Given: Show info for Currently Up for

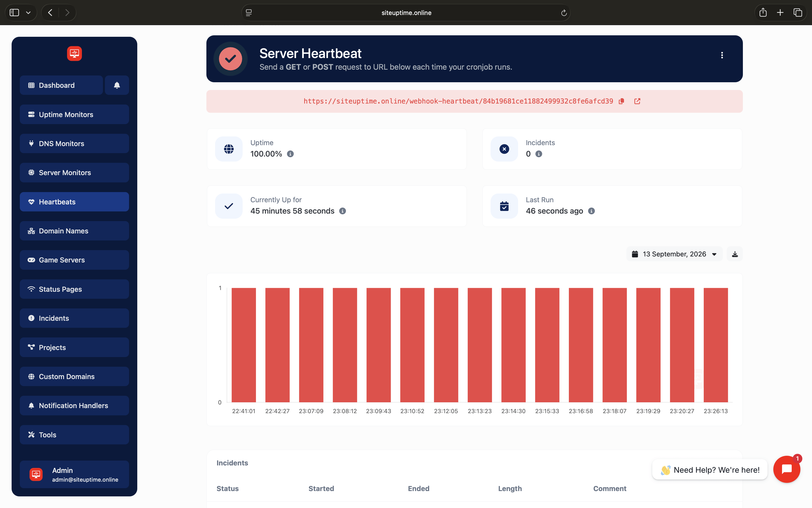Looking at the screenshot, I should click(342, 211).
